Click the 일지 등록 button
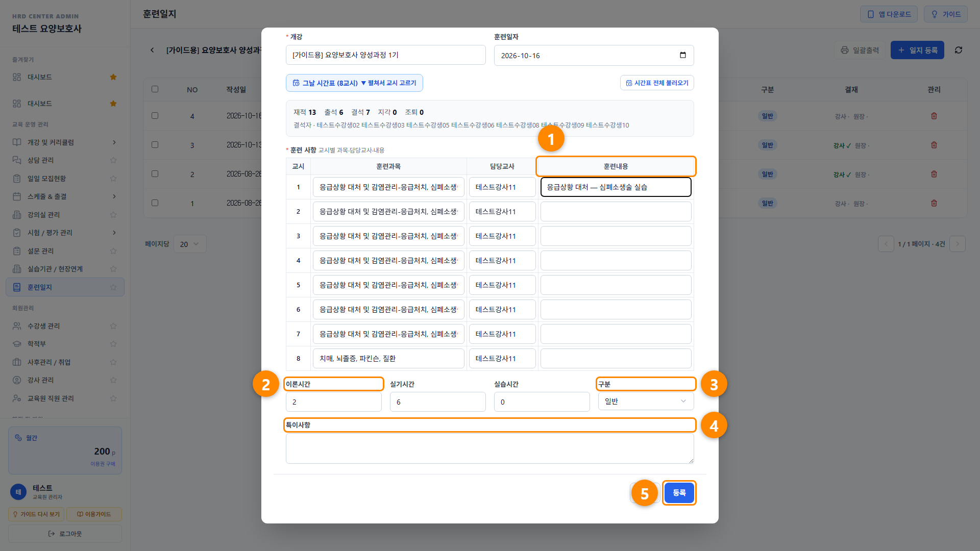The image size is (980, 551). pos(917,50)
